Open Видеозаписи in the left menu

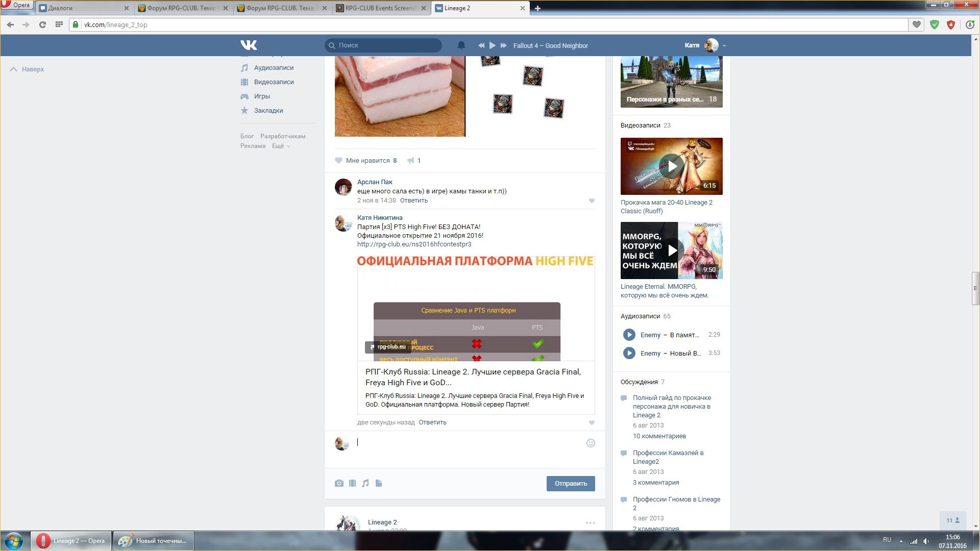[274, 82]
